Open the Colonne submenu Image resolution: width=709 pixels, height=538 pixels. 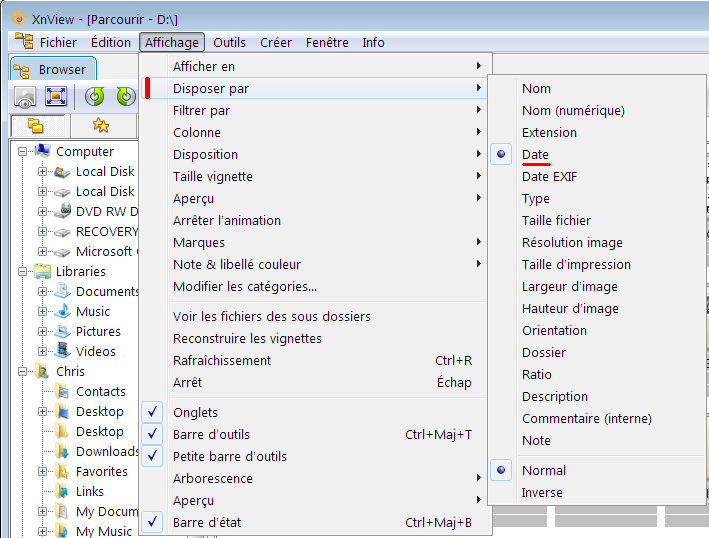click(315, 132)
